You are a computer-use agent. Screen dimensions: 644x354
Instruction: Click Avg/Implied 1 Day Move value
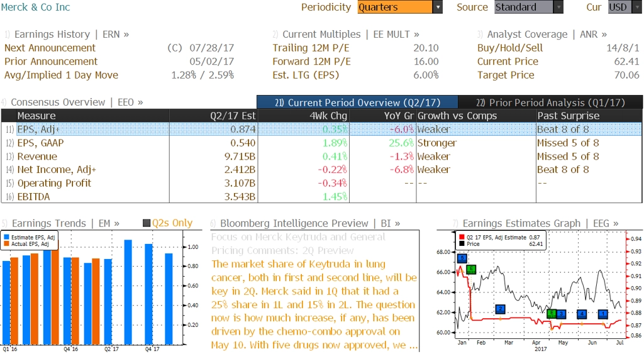(x=203, y=75)
